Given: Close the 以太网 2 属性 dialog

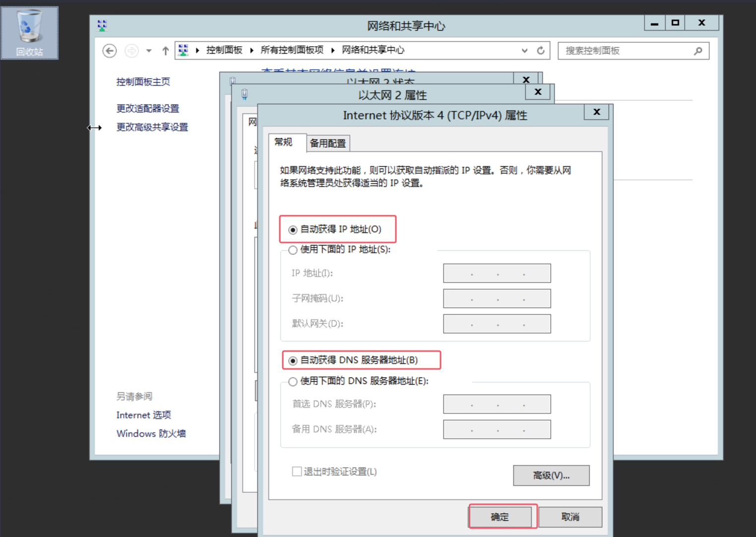Looking at the screenshot, I should 538,92.
